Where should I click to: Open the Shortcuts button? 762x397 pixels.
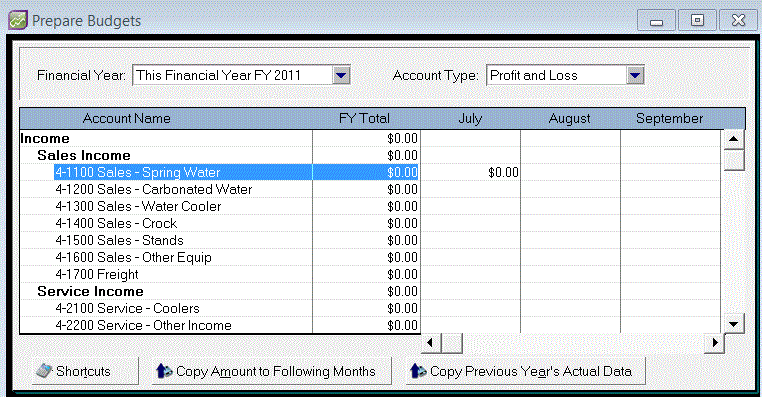(85, 371)
